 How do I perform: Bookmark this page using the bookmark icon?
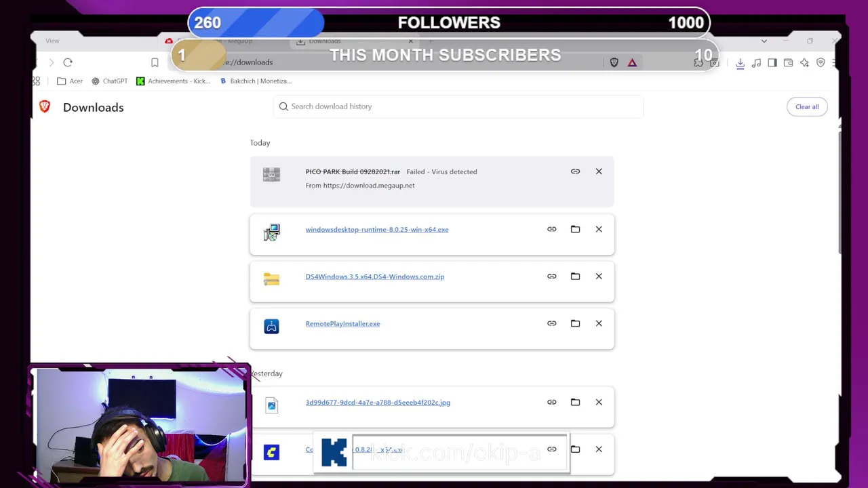click(x=155, y=62)
